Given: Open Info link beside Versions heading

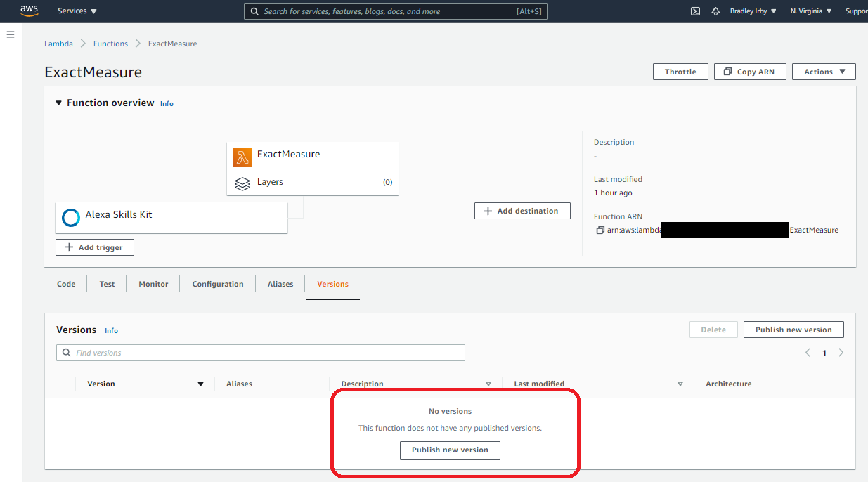Looking at the screenshot, I should (111, 331).
